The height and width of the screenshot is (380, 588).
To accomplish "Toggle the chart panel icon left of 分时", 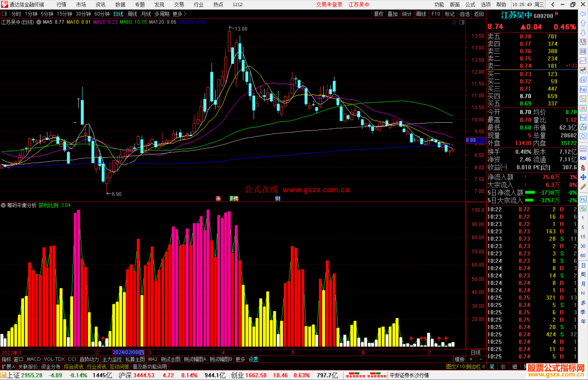I will click(5, 14).
